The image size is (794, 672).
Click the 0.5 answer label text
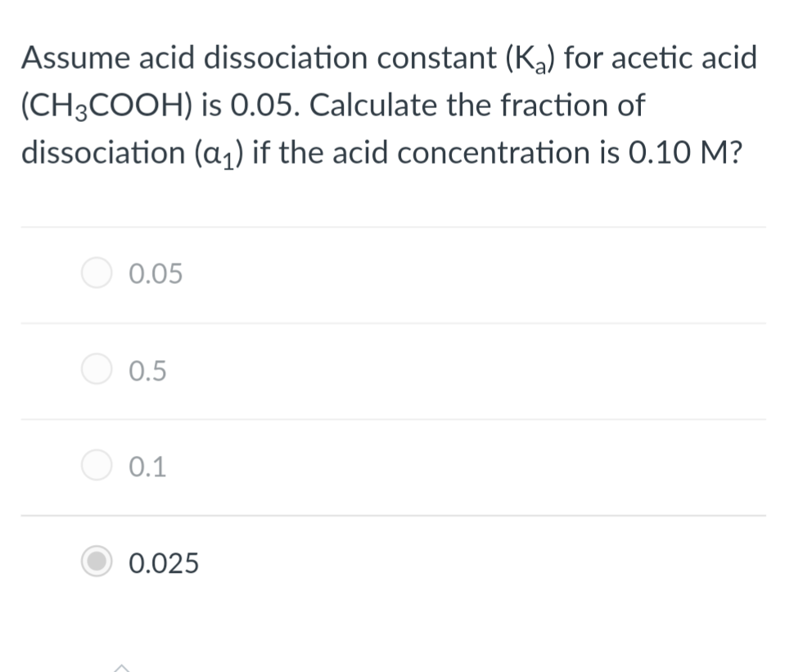pos(147,371)
